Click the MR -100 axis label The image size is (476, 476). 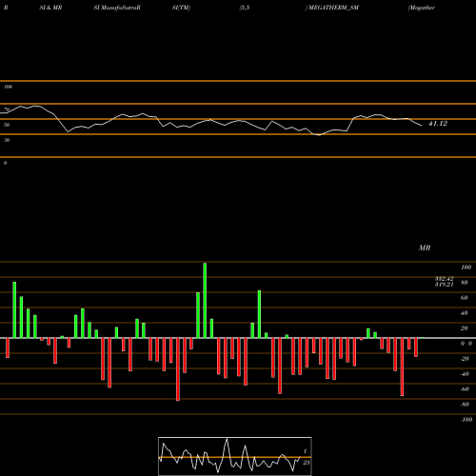466,420
